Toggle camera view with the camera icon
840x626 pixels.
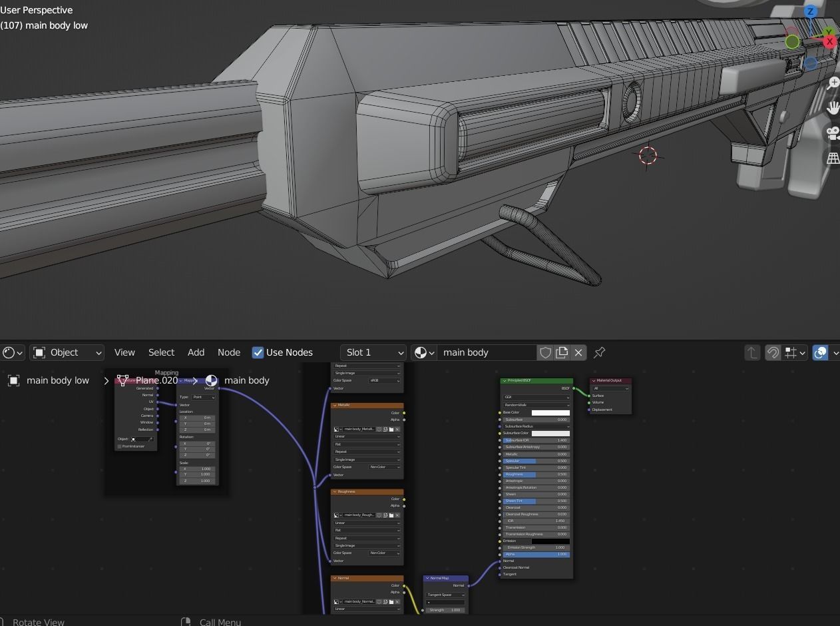[x=833, y=133]
